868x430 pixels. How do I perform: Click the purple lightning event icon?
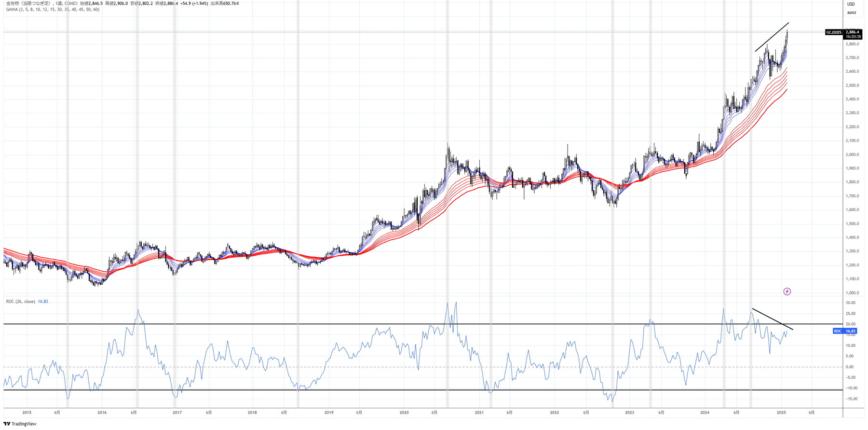787,291
